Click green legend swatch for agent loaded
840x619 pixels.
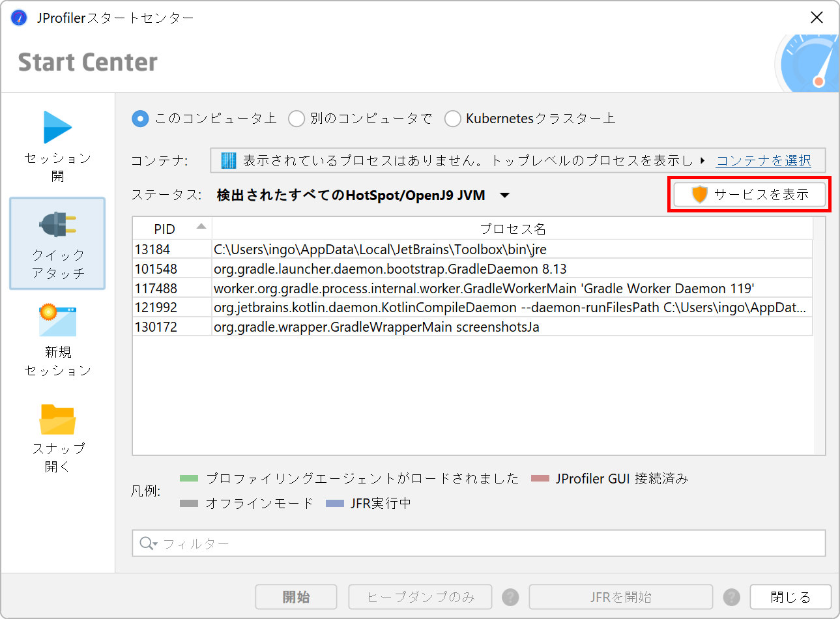(189, 478)
